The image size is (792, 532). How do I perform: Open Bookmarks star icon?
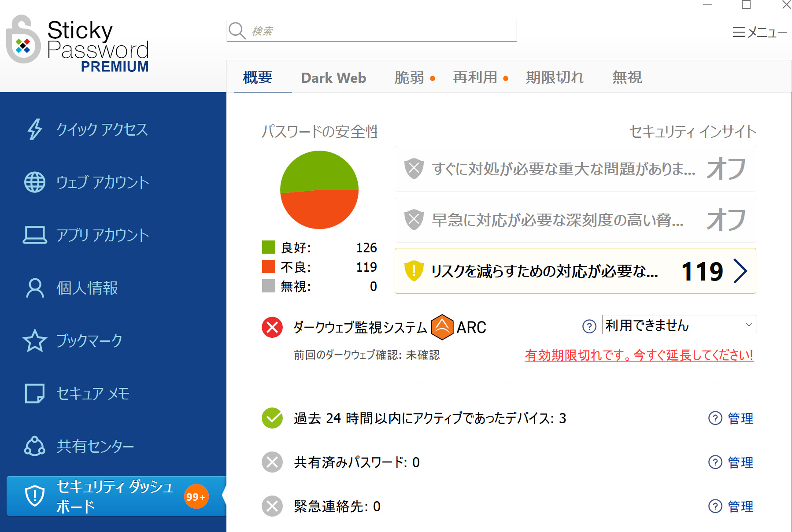point(35,341)
